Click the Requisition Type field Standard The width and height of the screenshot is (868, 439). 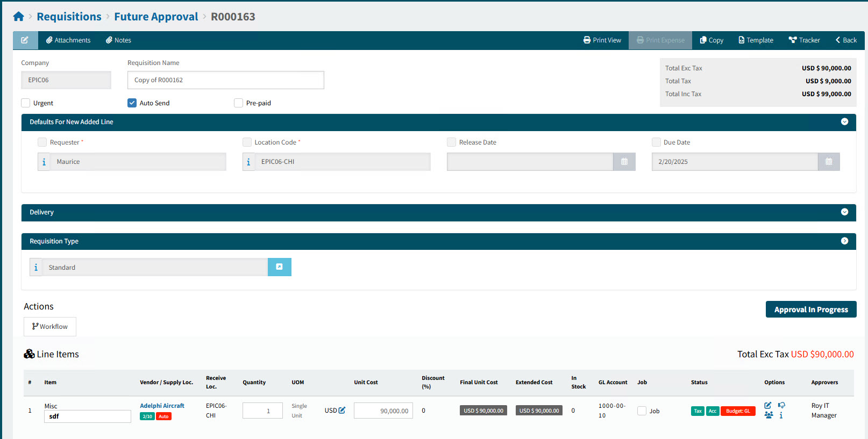click(x=155, y=268)
